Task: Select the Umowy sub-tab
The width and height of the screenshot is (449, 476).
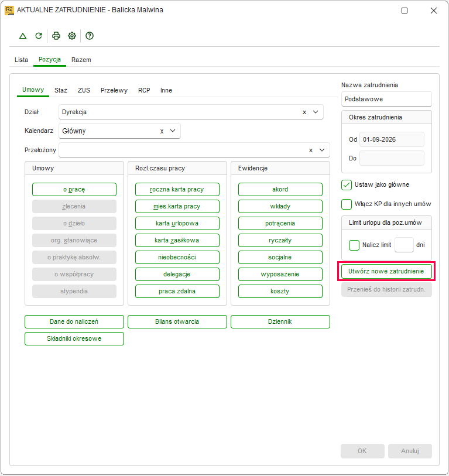Action: tap(33, 90)
